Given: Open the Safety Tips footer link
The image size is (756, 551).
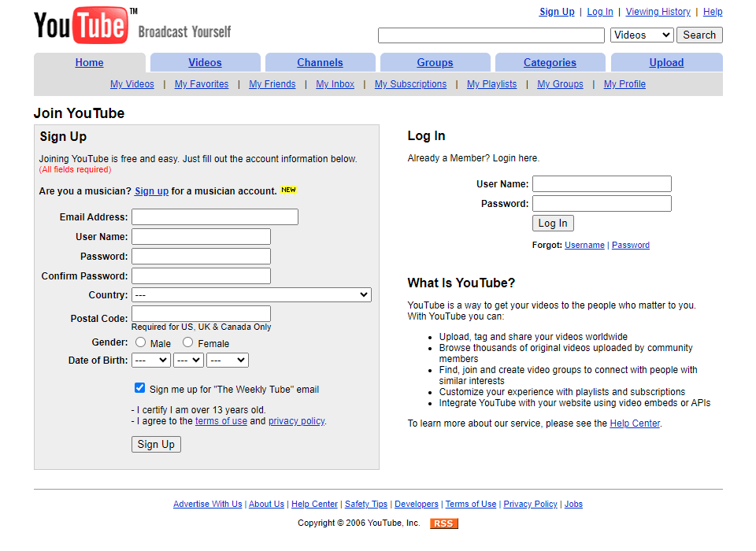Looking at the screenshot, I should [x=366, y=504].
